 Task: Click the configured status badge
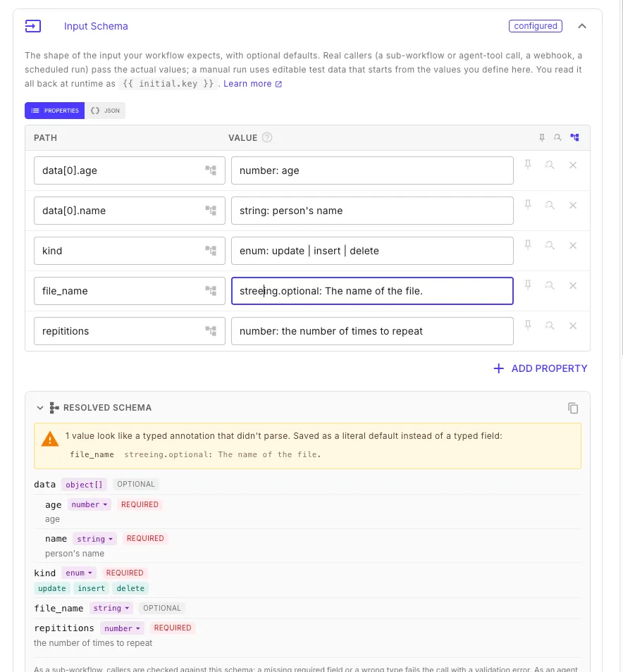(536, 26)
